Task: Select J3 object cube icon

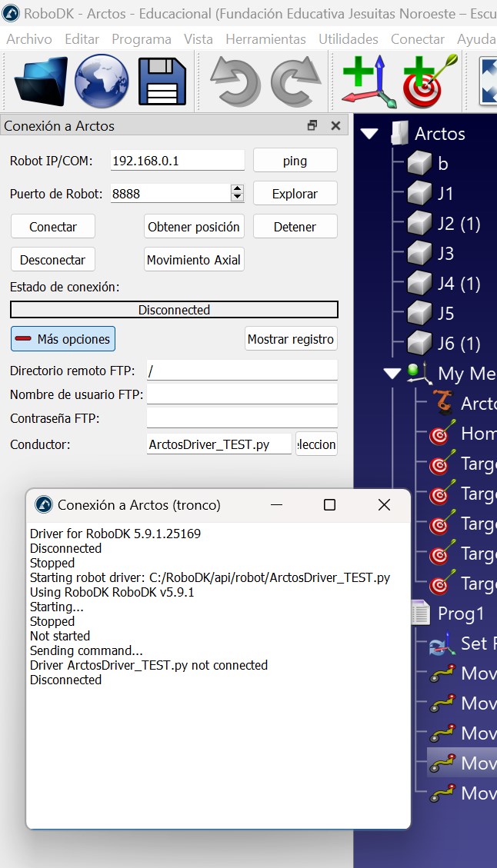Action: (419, 254)
